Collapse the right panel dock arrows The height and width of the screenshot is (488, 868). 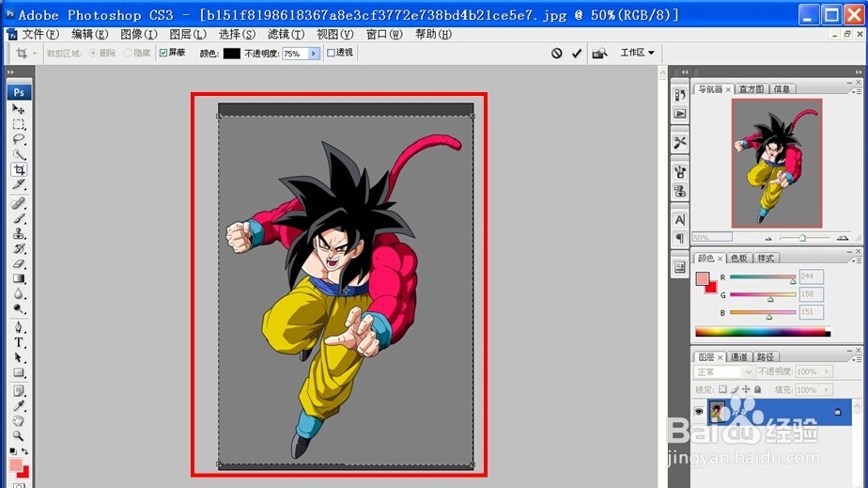(858, 72)
